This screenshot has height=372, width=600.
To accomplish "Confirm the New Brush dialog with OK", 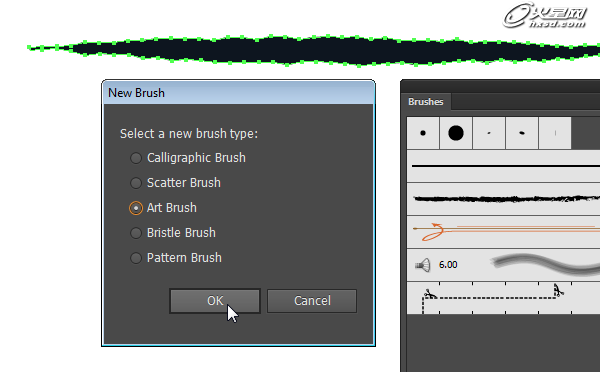I will 215,301.
